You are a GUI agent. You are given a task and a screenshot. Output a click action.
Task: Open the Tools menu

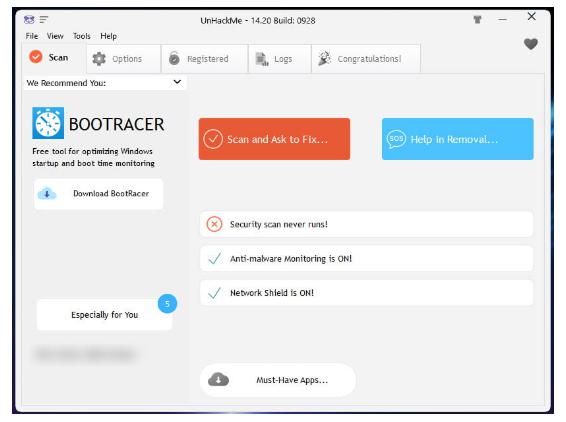point(82,36)
